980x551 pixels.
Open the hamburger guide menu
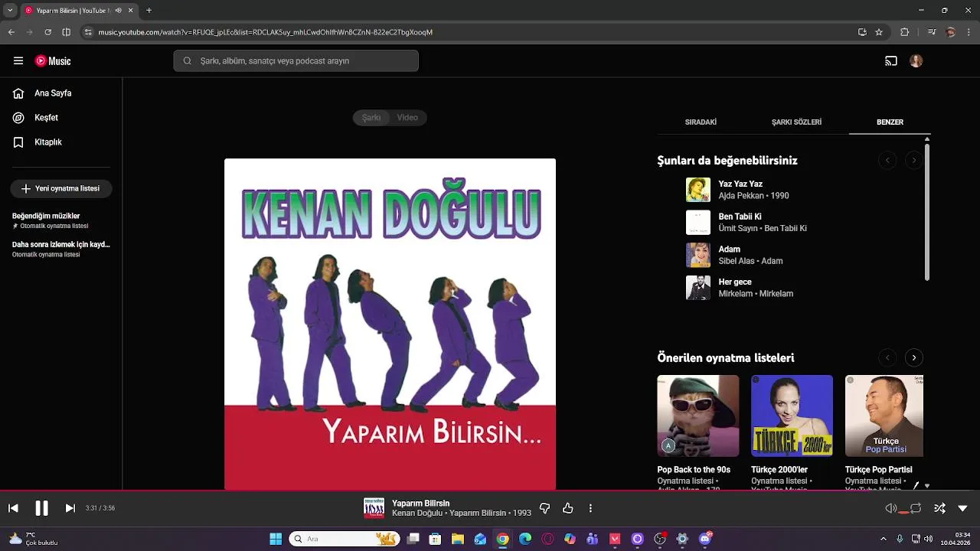point(18,61)
